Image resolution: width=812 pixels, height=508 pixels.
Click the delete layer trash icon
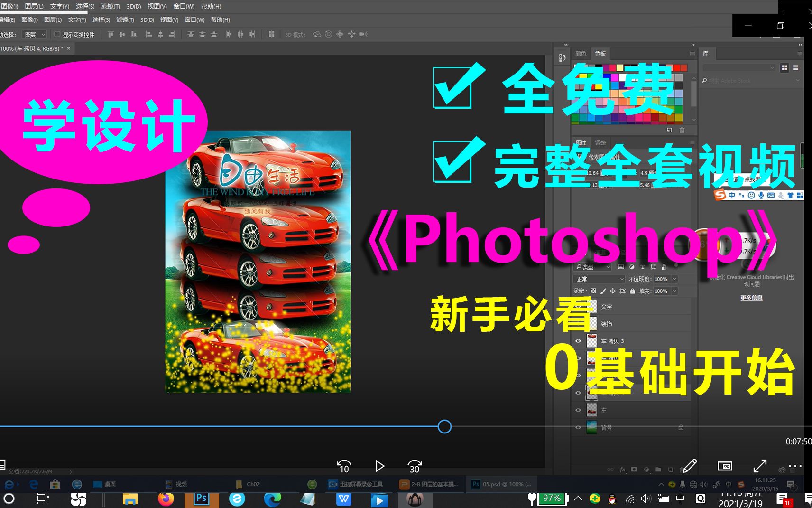pos(682,469)
